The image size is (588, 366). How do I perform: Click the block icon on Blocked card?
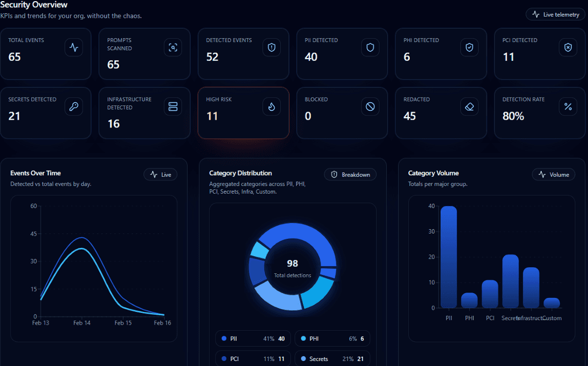pos(370,107)
